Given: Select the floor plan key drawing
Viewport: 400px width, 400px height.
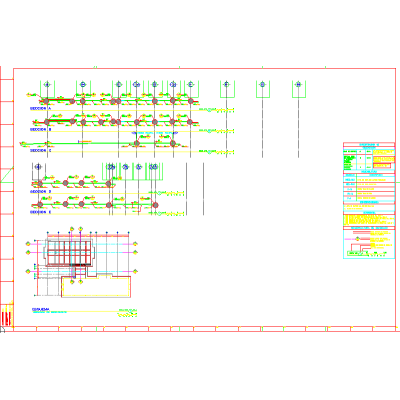Looking at the screenshot, I should tap(82, 263).
